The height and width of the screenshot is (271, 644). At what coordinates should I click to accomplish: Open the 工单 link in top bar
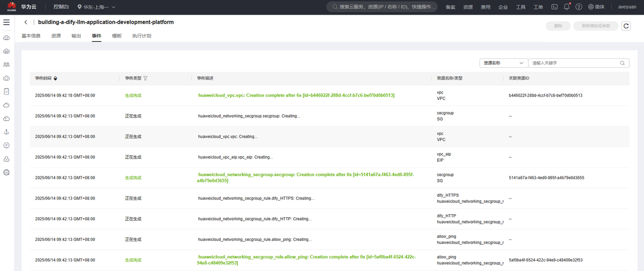point(538,7)
